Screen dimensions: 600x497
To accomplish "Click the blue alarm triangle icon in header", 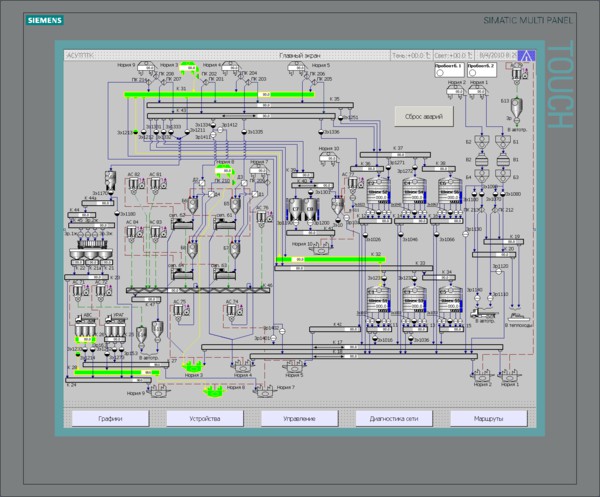I will [526, 56].
